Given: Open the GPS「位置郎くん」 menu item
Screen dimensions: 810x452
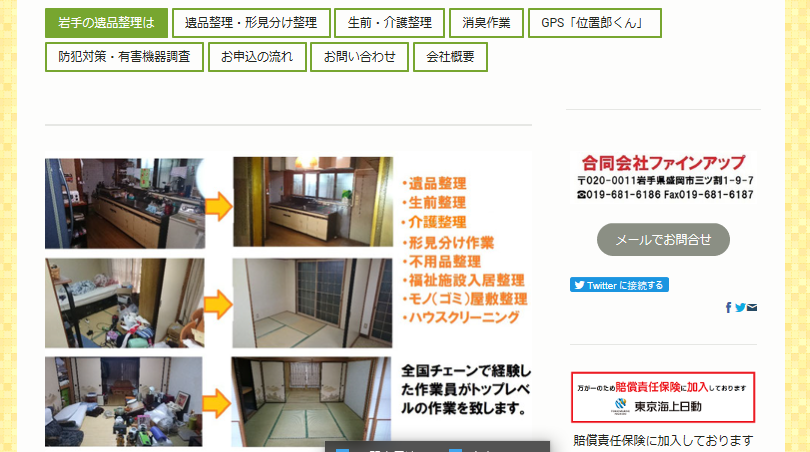Looking at the screenshot, I should (595, 23).
